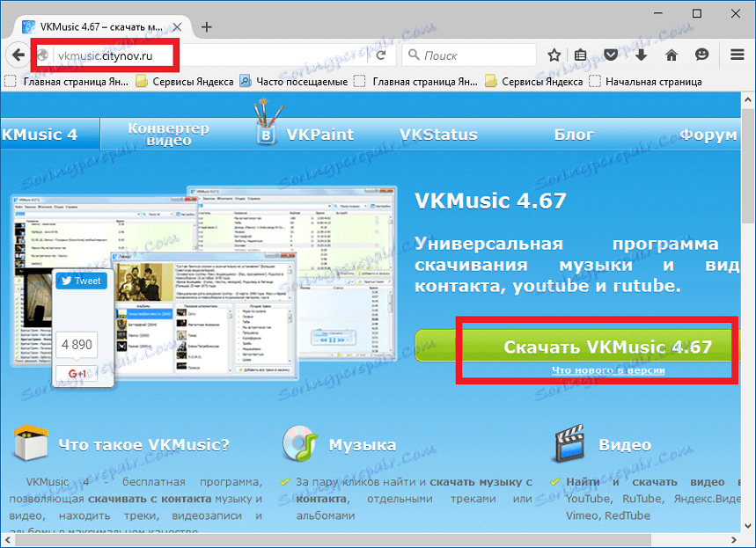Screen dimensions: 756x548
Task: Open the search engine magnifier dropdown
Action: coord(414,55)
